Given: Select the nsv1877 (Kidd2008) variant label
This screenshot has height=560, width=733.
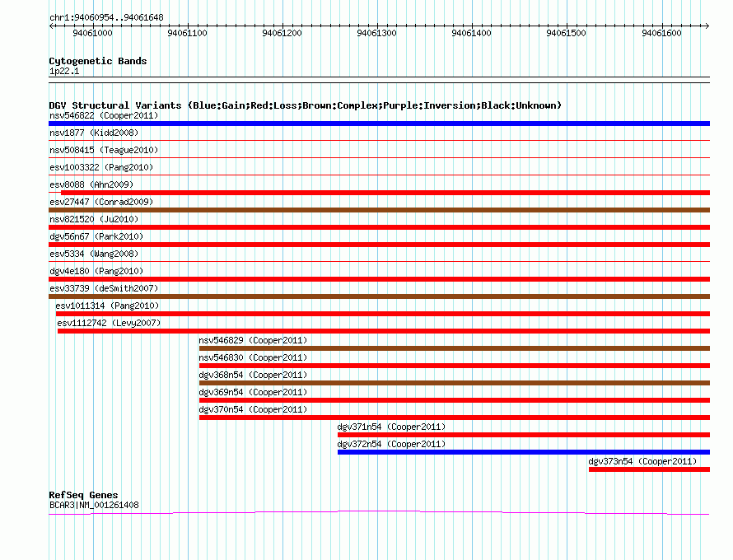Looking at the screenshot, I should pyautogui.click(x=94, y=133).
